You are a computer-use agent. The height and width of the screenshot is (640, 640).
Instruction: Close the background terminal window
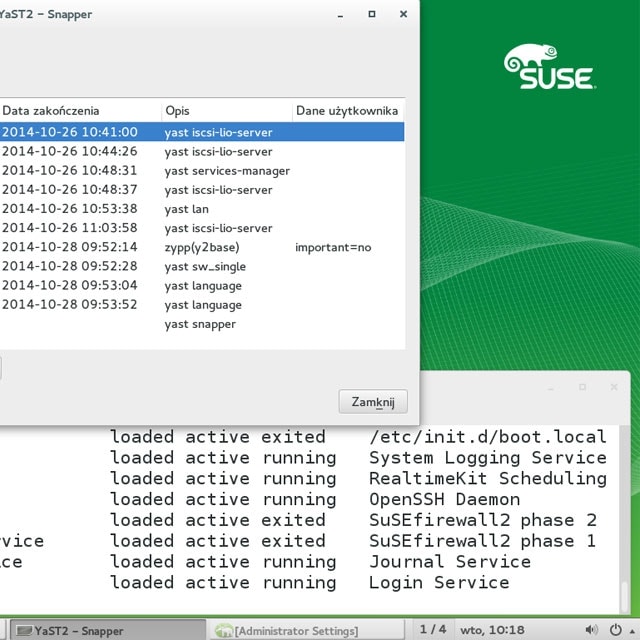[614, 387]
